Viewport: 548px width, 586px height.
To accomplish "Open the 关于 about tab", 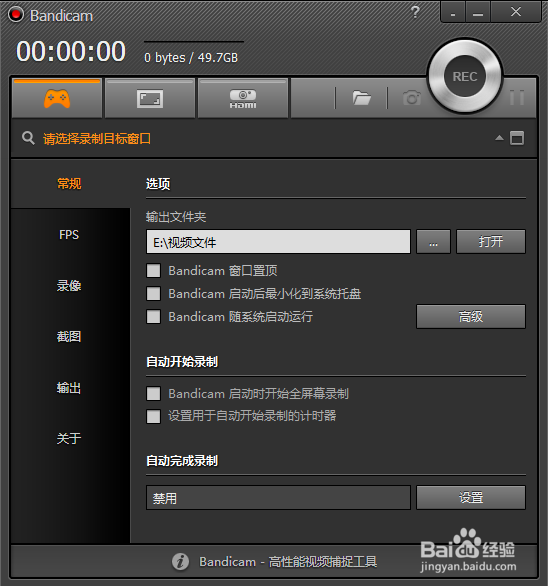I will (69, 438).
